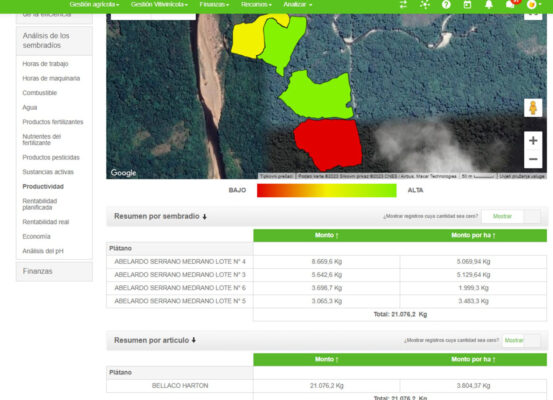Collapse the Resumen por artículo section

[x=155, y=340]
